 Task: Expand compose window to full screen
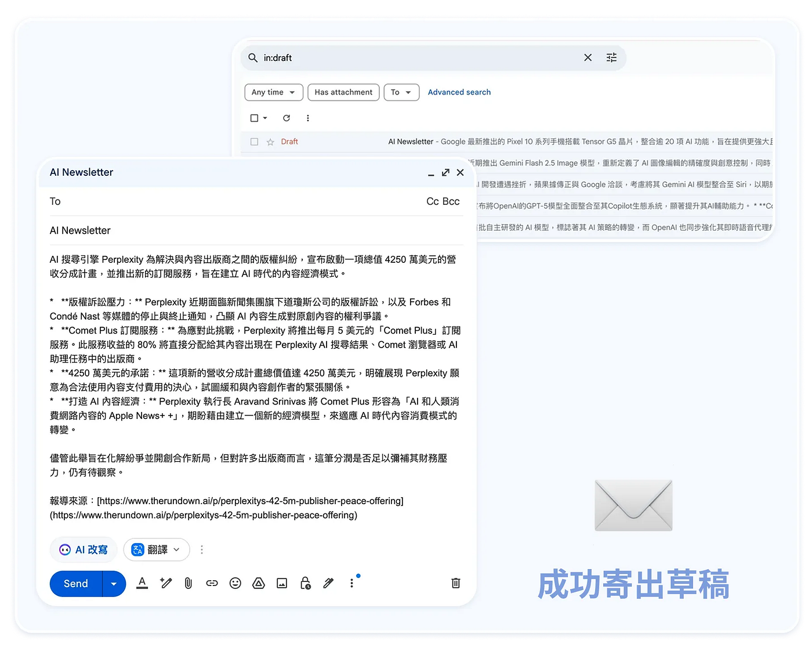click(445, 172)
